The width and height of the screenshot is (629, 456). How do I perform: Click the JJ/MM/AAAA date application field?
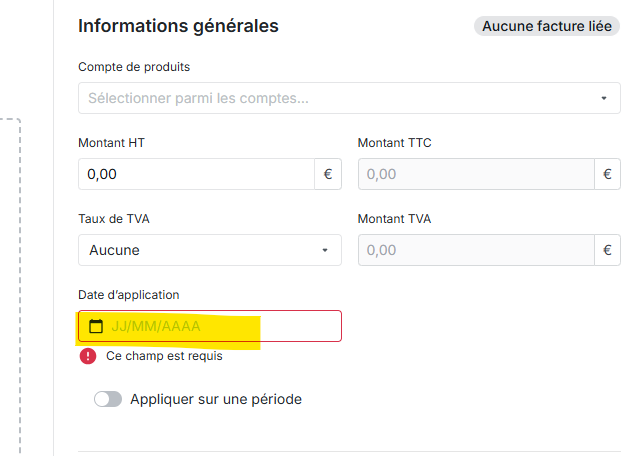[x=220, y=326]
